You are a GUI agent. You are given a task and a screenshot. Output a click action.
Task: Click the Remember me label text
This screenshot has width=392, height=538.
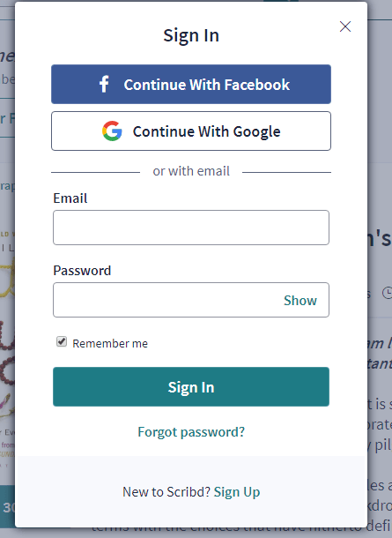[x=110, y=343]
